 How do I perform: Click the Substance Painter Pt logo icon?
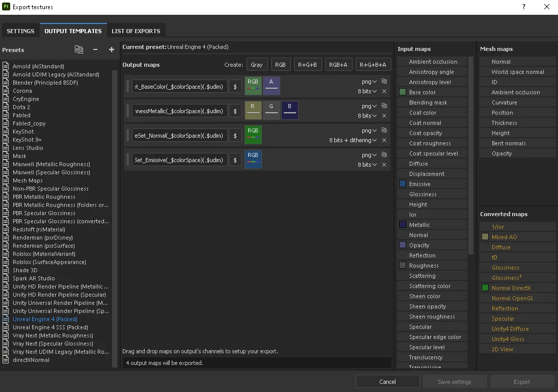(6, 7)
